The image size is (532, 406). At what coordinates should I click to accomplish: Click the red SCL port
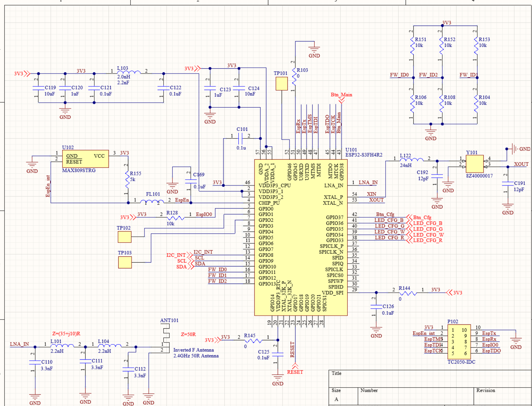point(185,261)
